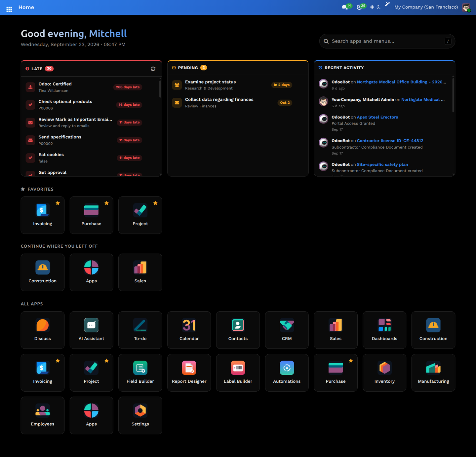Toggle the star on Project in Favorites
This screenshot has height=457, width=476.
(155, 203)
